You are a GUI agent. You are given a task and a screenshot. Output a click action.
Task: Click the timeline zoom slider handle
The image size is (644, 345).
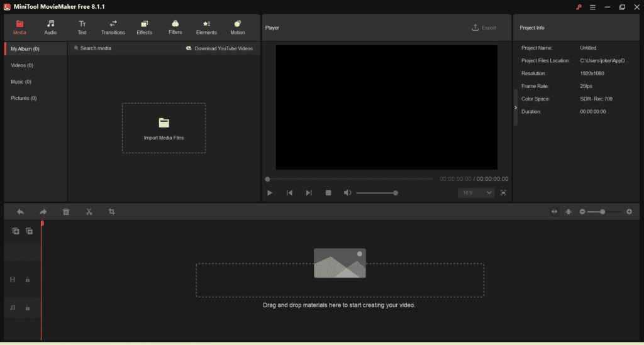[602, 212]
